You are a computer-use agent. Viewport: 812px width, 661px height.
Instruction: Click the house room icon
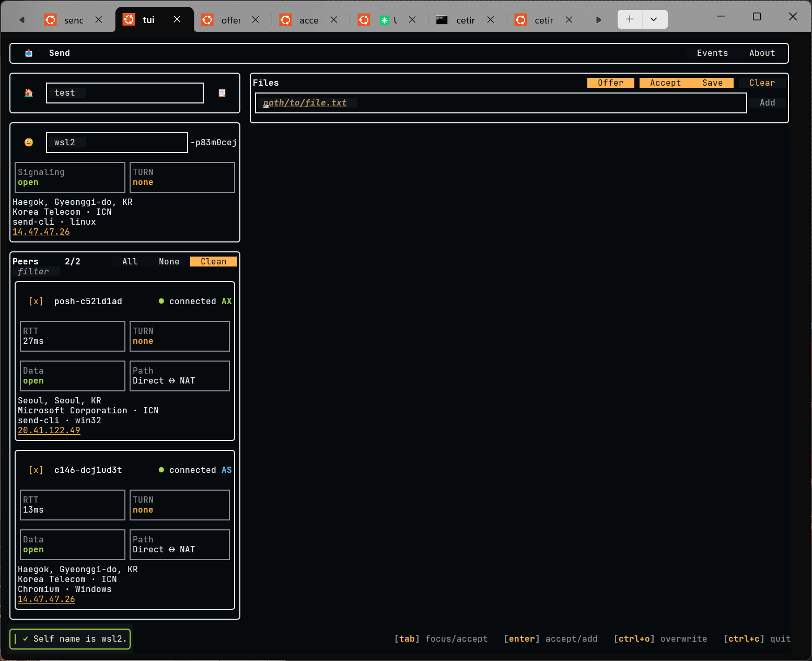[29, 93]
